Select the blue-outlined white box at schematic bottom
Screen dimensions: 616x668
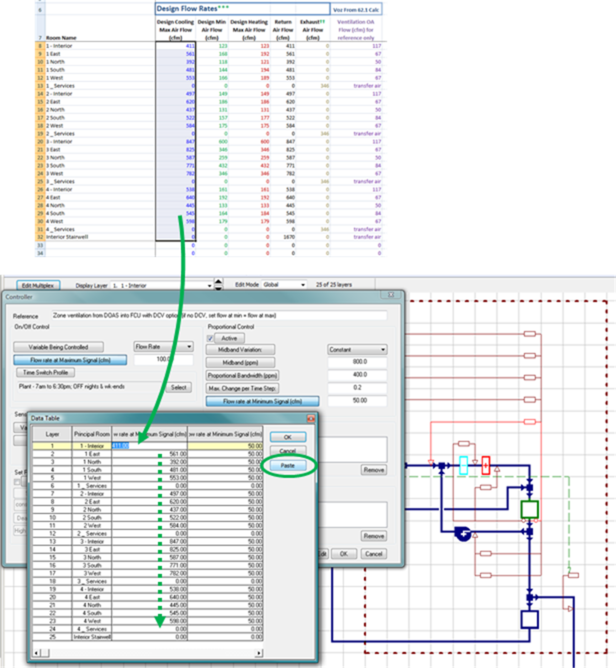529,620
